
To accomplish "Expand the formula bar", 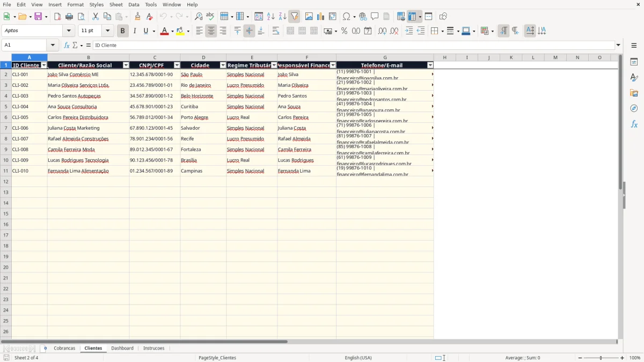I will (x=618, y=45).
